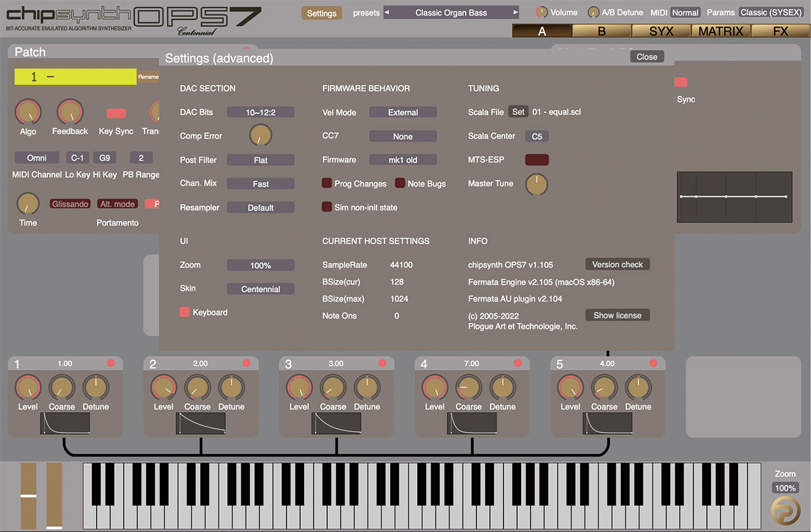Viewport: 811px width, 532px height.
Task: Switch to the MATRIX tab
Action: coord(720,30)
